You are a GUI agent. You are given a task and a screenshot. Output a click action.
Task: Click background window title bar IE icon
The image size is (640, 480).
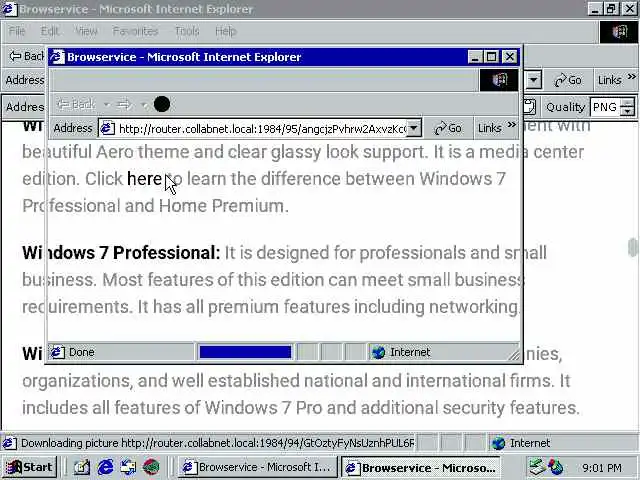point(9,9)
